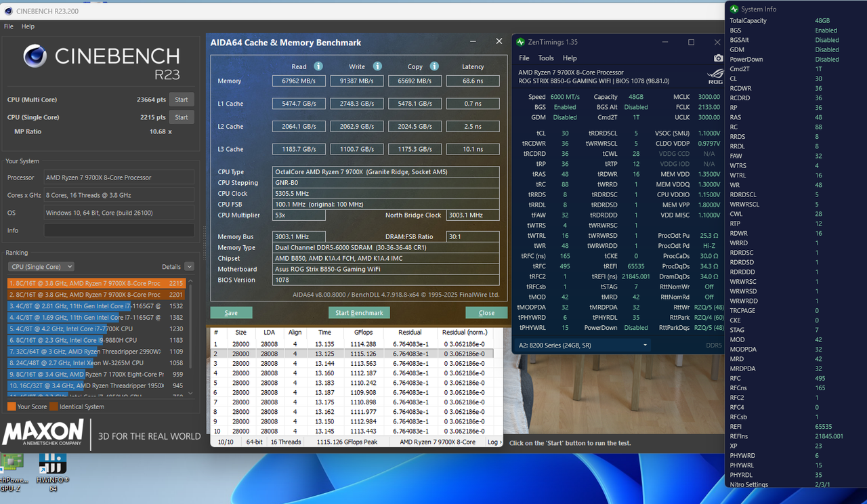
Task: Click the Cores x GHz field in Cinebench
Action: pyautogui.click(x=119, y=195)
